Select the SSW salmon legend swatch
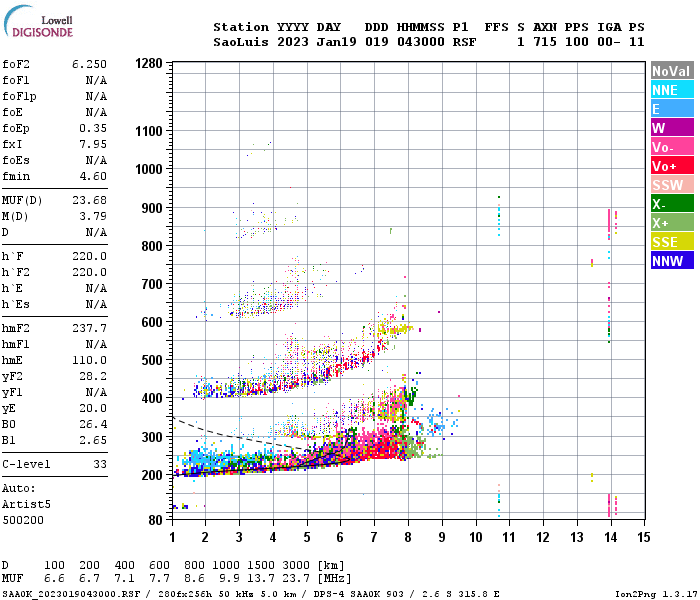 pos(672,184)
